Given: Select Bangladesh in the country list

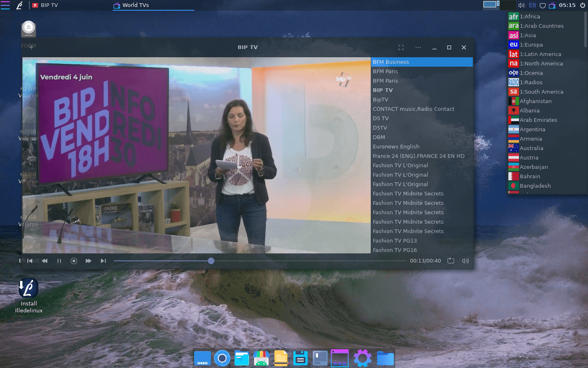Looking at the screenshot, I should tap(546, 186).
